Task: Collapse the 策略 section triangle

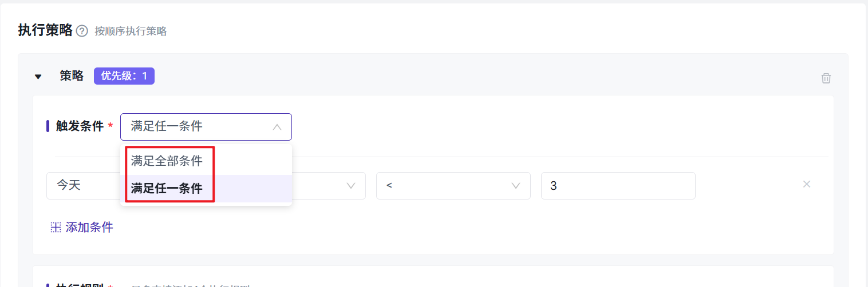Action: pos(38,77)
